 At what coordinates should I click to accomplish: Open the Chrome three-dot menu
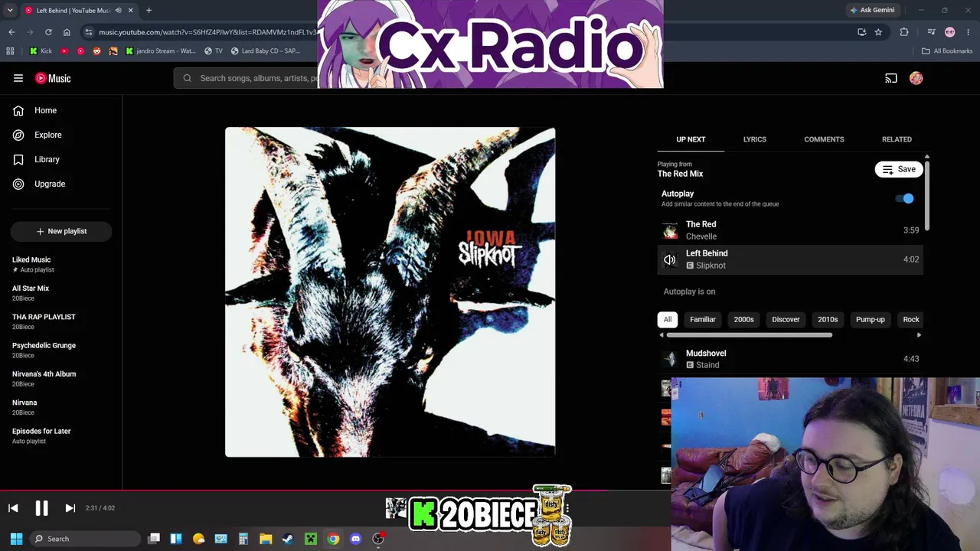pos(969,32)
